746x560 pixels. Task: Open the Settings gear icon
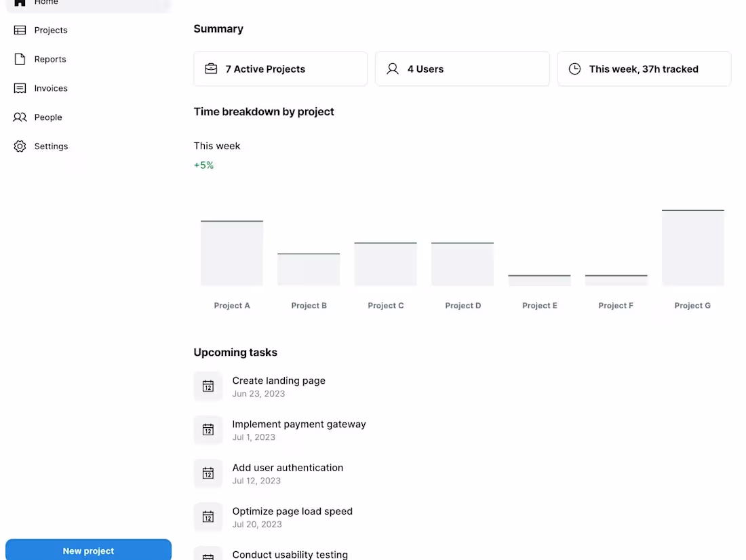20,146
